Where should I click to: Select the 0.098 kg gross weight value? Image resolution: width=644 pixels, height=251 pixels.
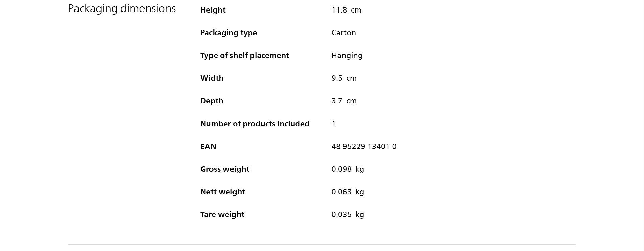click(x=348, y=169)
